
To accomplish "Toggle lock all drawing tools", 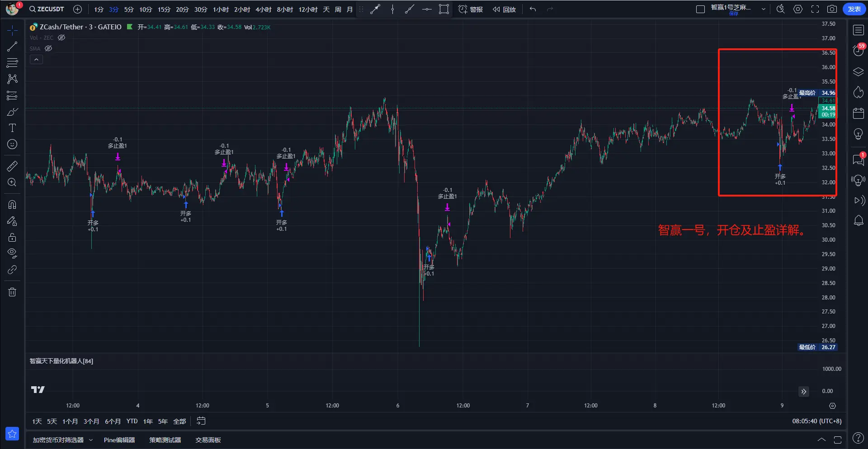I will tap(12, 237).
